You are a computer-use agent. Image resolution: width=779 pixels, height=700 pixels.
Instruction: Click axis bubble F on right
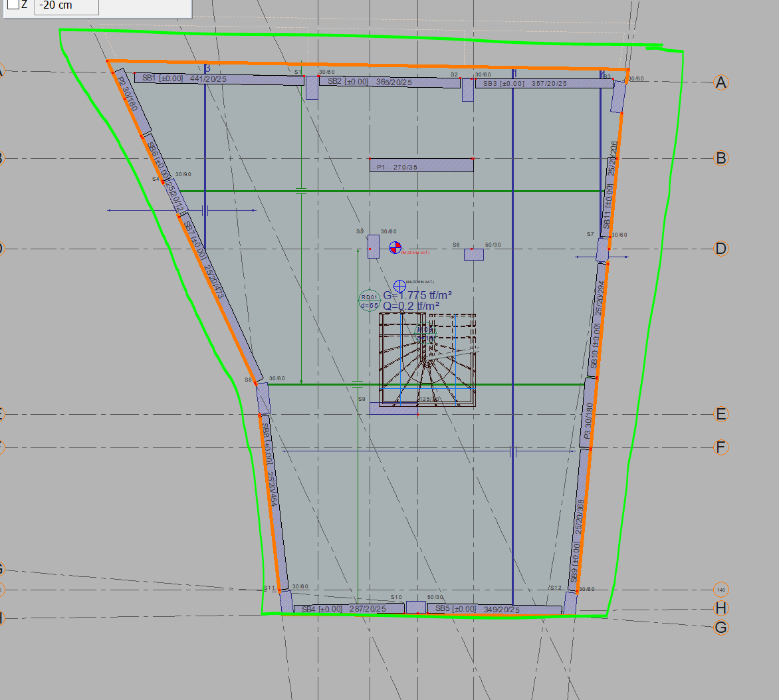(721, 447)
